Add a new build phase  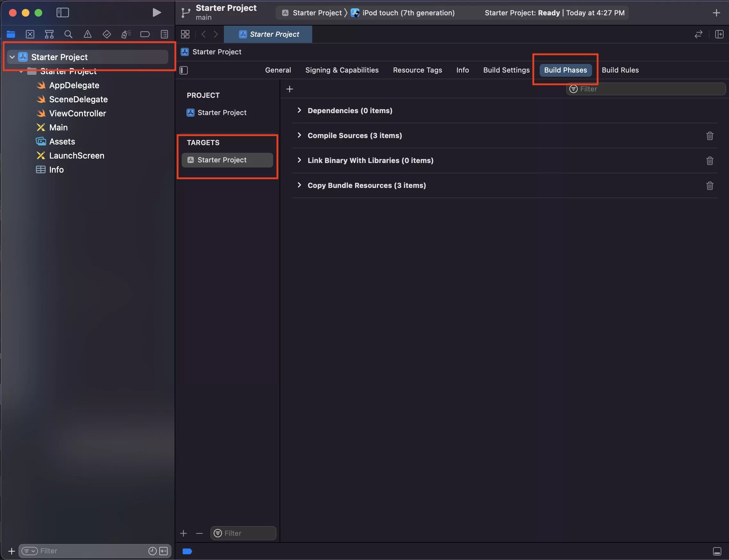289,89
